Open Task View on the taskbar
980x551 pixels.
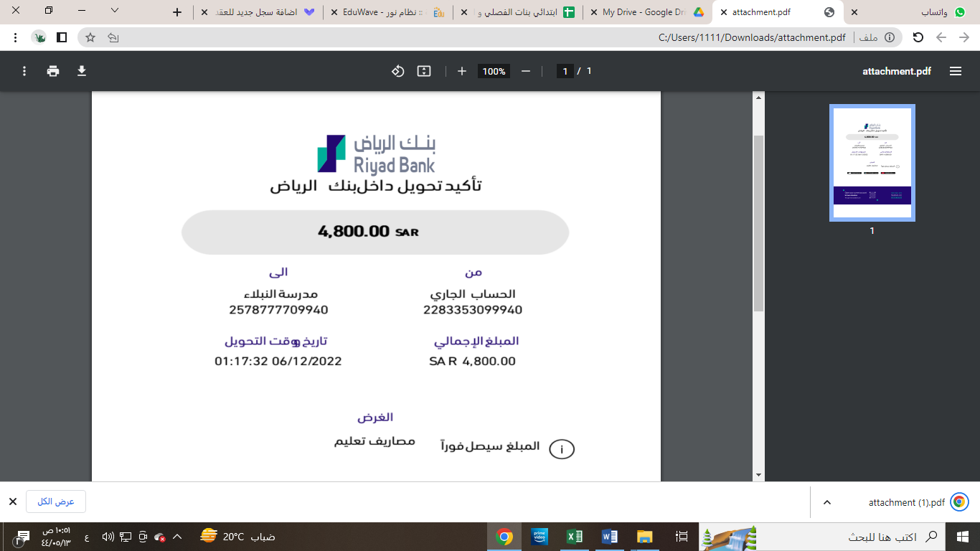(x=682, y=537)
